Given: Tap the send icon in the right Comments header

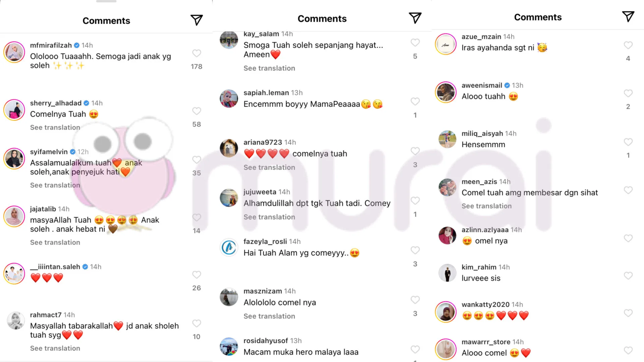Looking at the screenshot, I should coord(628,16).
